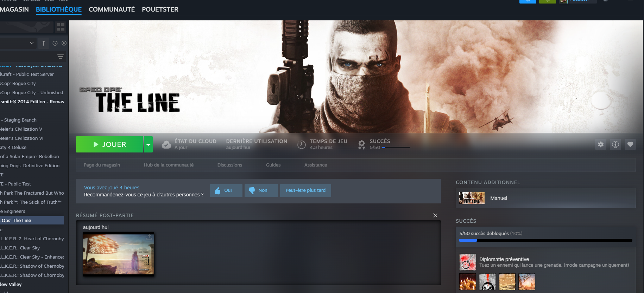The width and height of the screenshot is (644, 293).
Task: Click the 'Diplomatie préventive' achievement title
Action: [504, 259]
